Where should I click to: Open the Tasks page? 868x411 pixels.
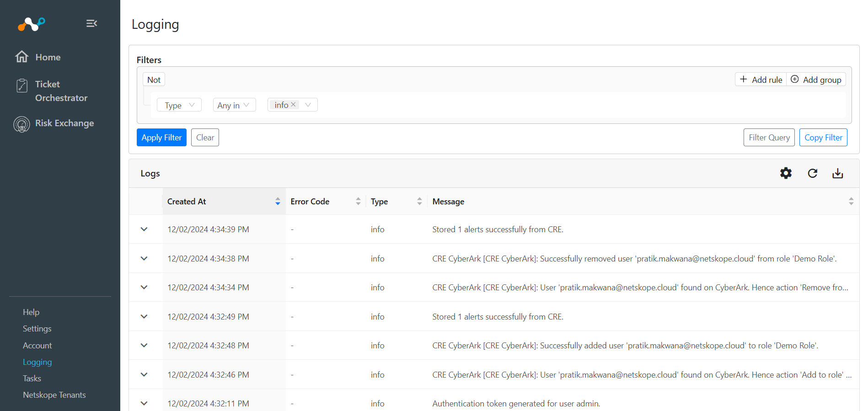tap(32, 379)
